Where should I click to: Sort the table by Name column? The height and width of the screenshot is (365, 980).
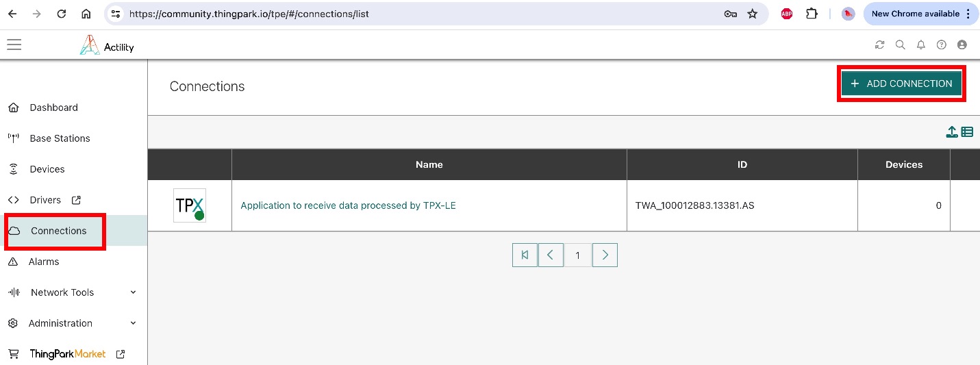(x=429, y=164)
